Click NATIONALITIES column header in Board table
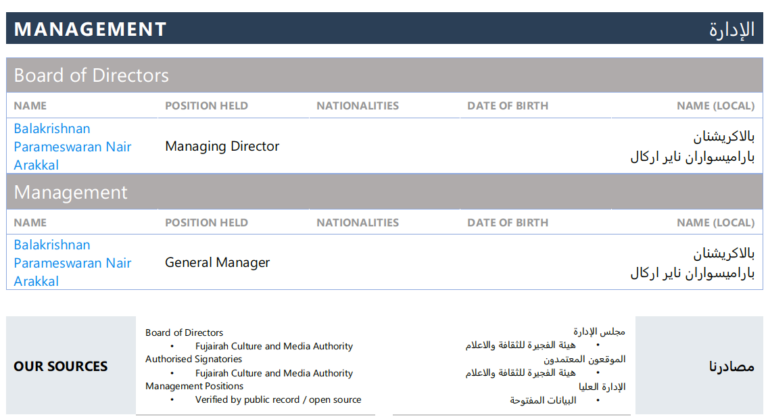 click(357, 106)
